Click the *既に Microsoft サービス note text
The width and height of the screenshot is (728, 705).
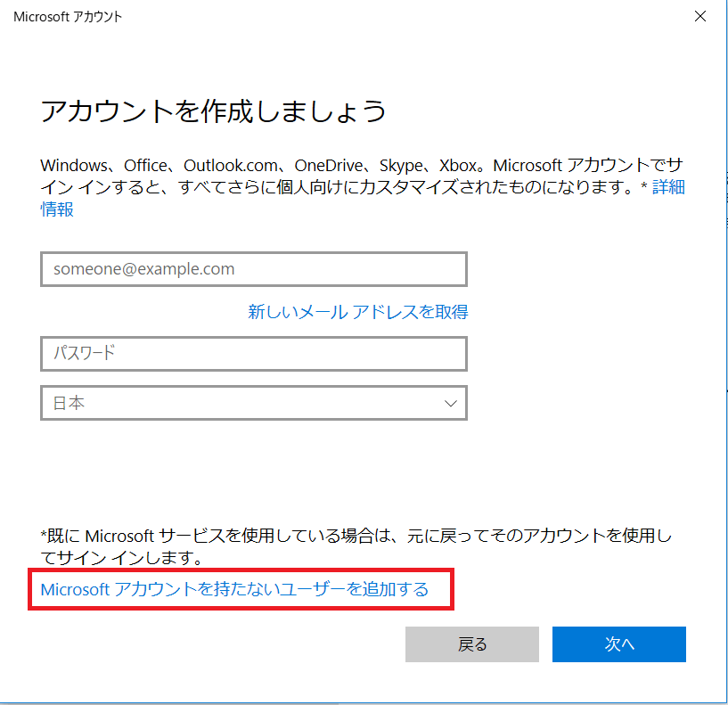[x=356, y=546]
